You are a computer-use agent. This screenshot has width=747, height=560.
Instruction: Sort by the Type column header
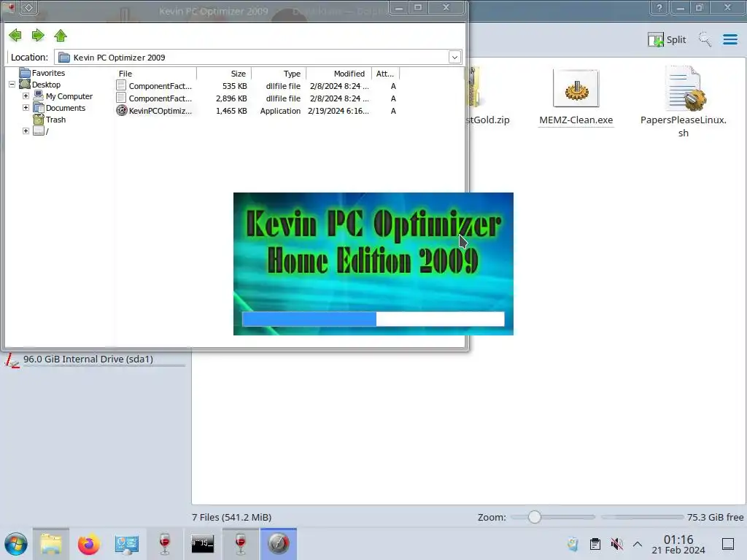tap(279, 74)
